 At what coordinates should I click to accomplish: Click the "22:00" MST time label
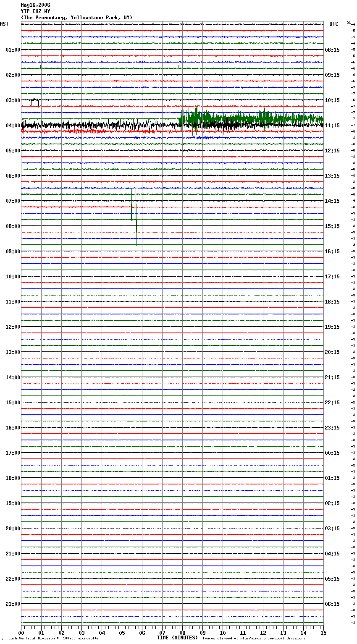(x=13, y=579)
